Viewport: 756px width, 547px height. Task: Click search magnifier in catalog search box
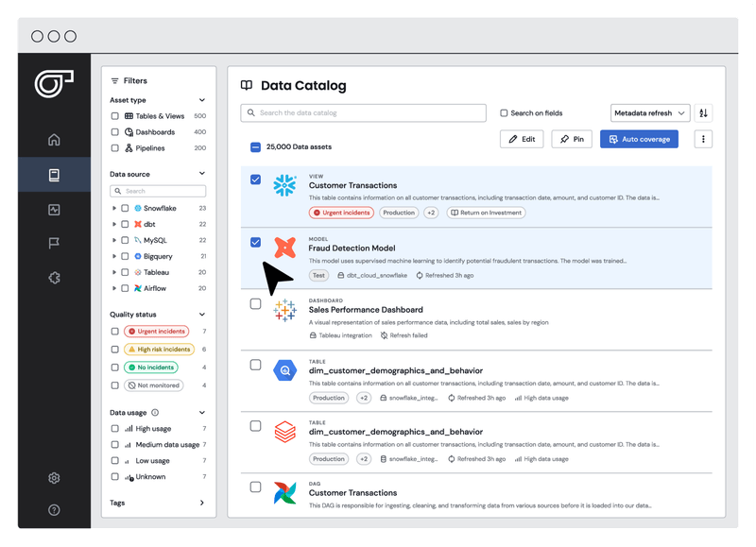click(250, 112)
